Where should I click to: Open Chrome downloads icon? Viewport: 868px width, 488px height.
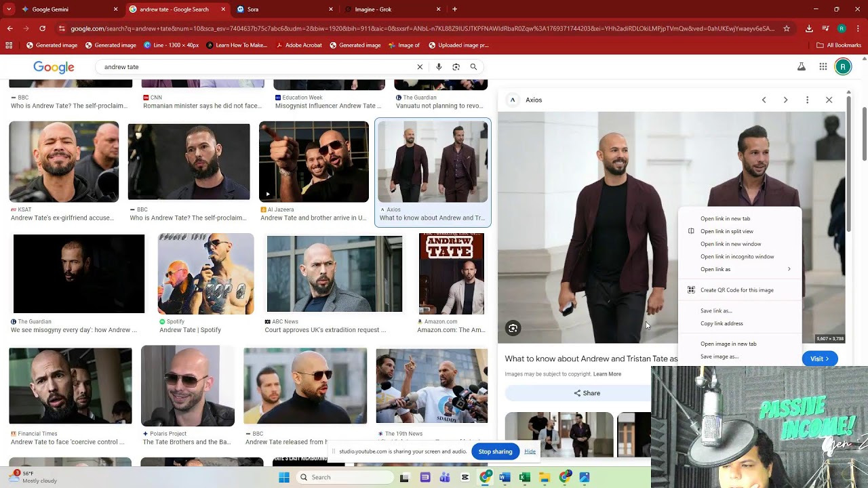809,28
